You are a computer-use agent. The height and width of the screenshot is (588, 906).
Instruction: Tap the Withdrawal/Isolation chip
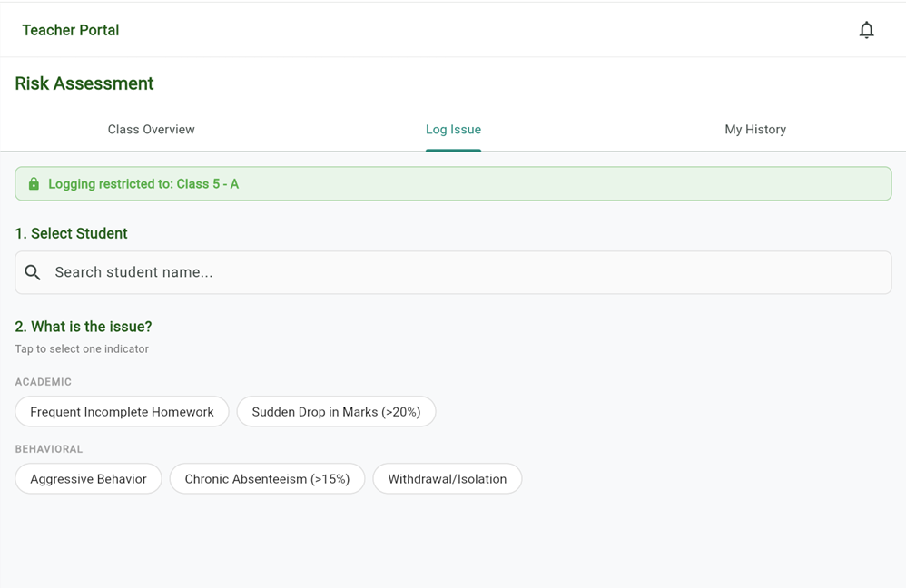click(x=447, y=479)
